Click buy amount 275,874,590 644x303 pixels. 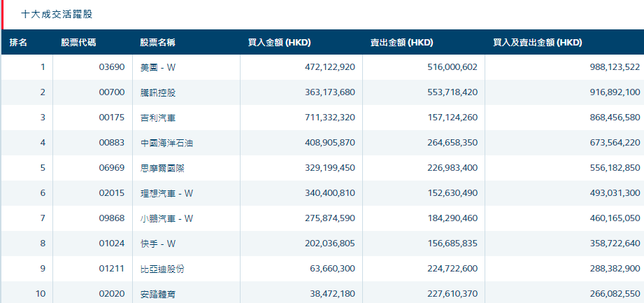coord(330,218)
